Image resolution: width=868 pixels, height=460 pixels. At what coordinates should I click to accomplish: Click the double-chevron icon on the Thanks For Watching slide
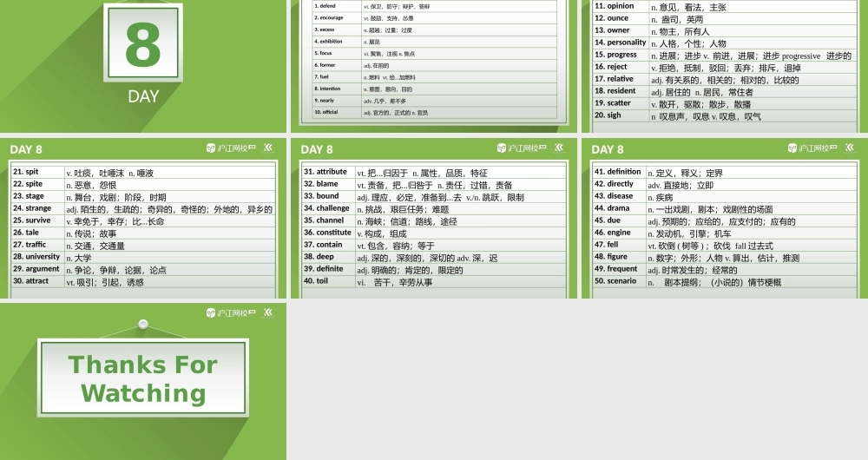268,312
